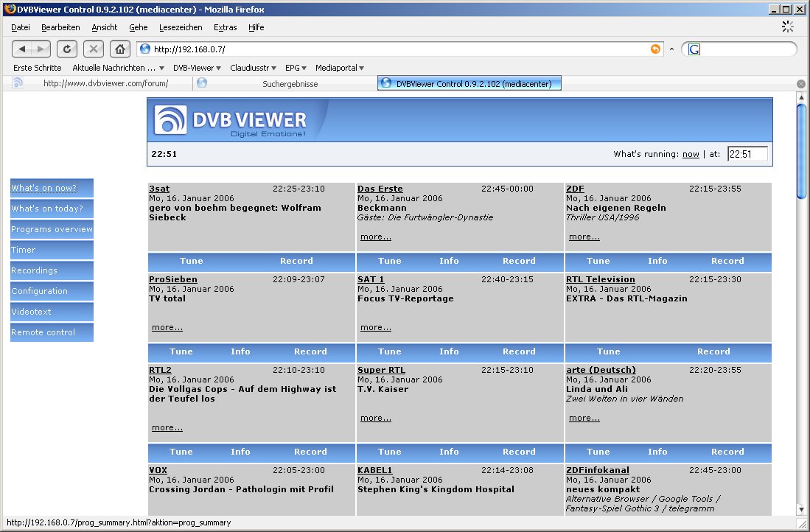Click the Firefox activity throbber icon
Screen dimensions: 810x532
787,27
